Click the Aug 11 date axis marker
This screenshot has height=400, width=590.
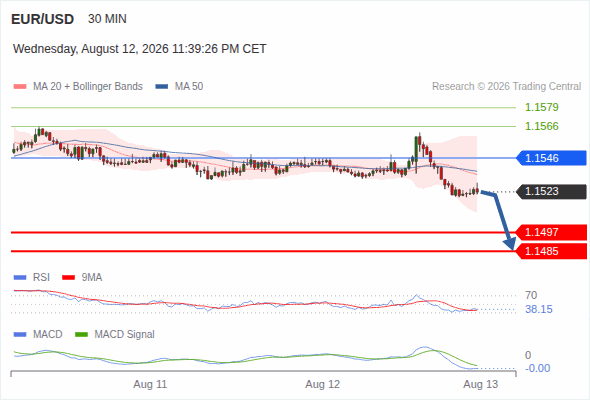(x=150, y=384)
